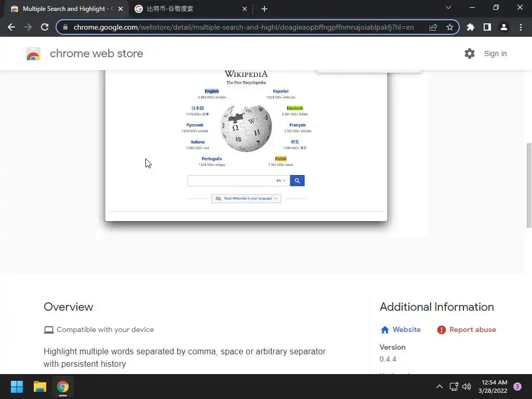Open File Explorer from the taskbar
This screenshot has width=532, height=399.
pos(39,387)
